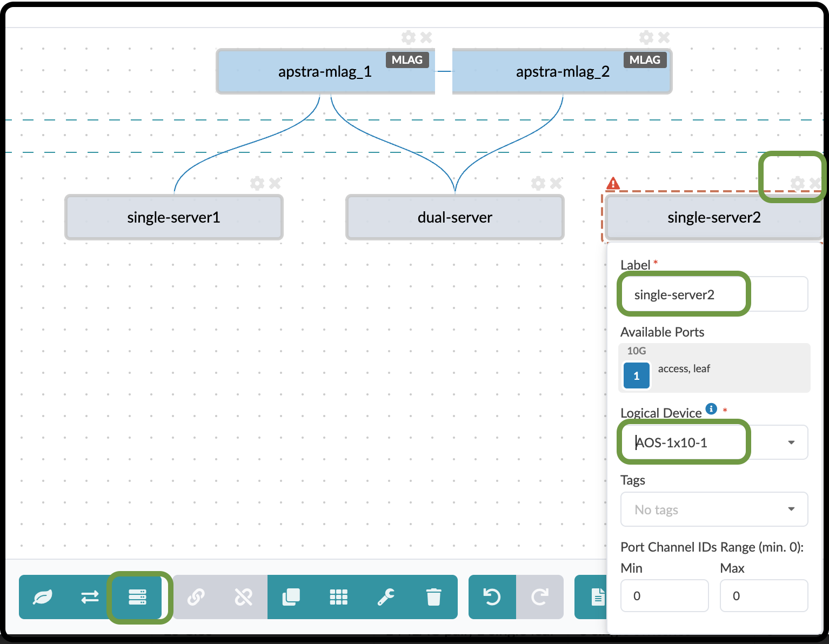The height and width of the screenshot is (644, 829).
Task: Open gear settings above single-server2
Action: [798, 183]
